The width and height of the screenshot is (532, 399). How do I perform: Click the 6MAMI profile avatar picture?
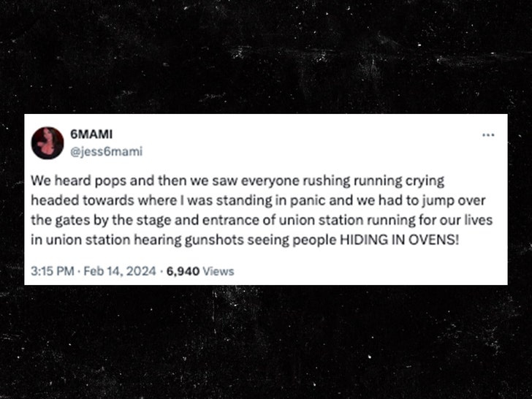47,142
